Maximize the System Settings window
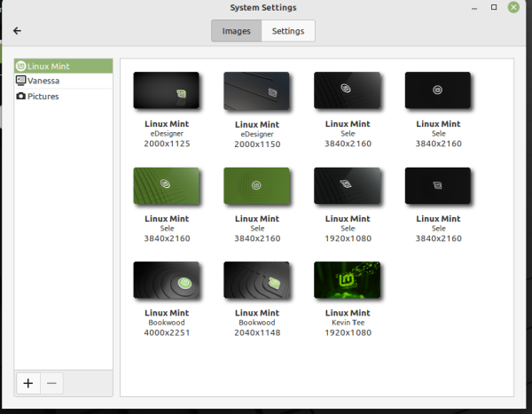532x414 pixels. pyautogui.click(x=494, y=7)
